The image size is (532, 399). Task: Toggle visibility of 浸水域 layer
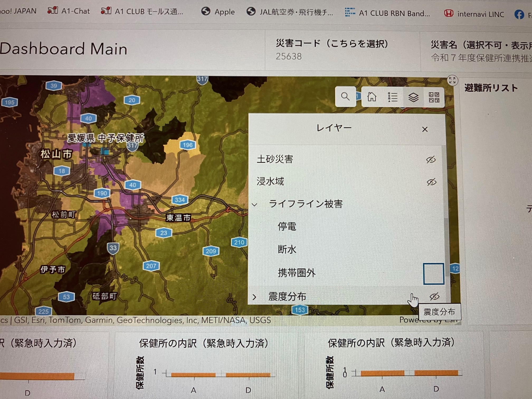click(x=431, y=182)
